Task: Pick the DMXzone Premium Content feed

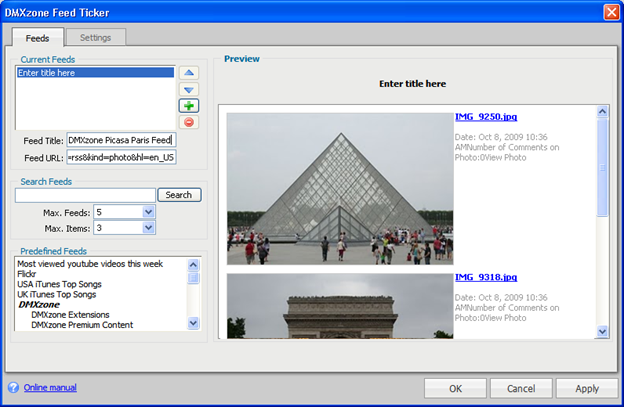Action: click(x=82, y=325)
